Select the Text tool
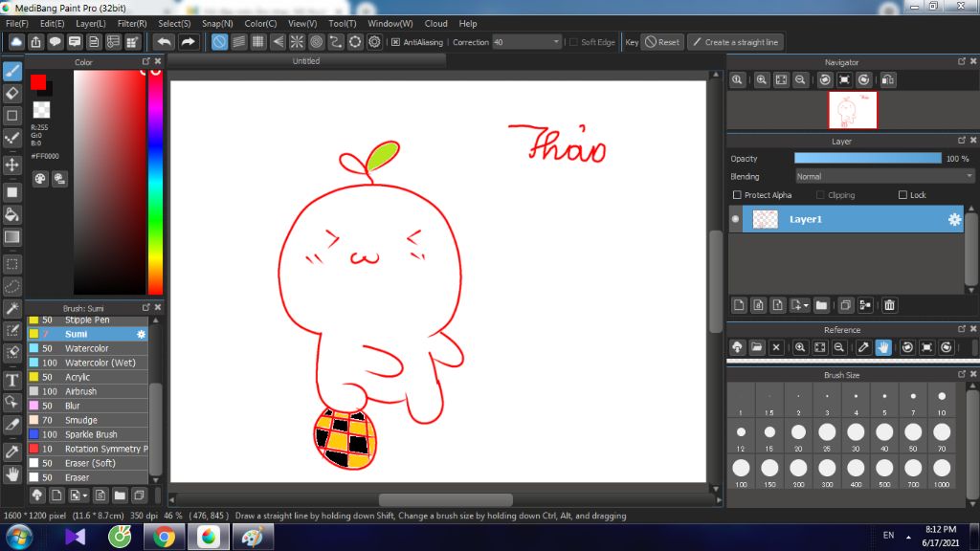 coord(11,380)
